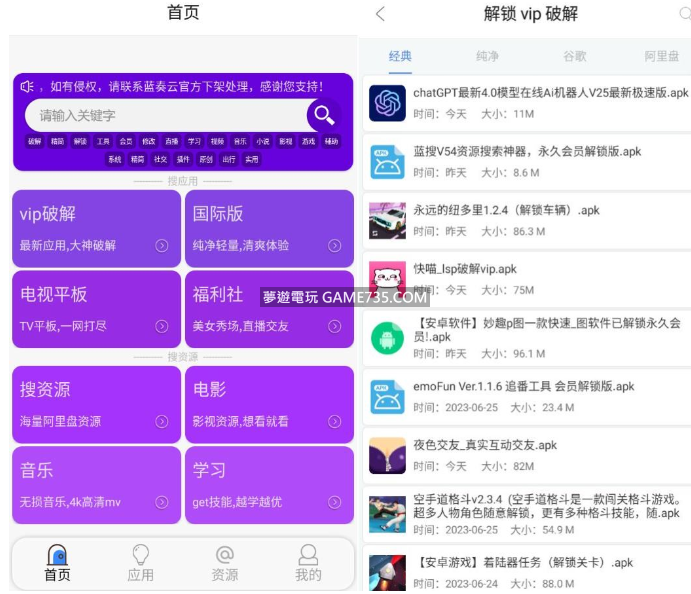Switch to the 纯净 tab
Screen dimensions: 691x594
(487, 56)
